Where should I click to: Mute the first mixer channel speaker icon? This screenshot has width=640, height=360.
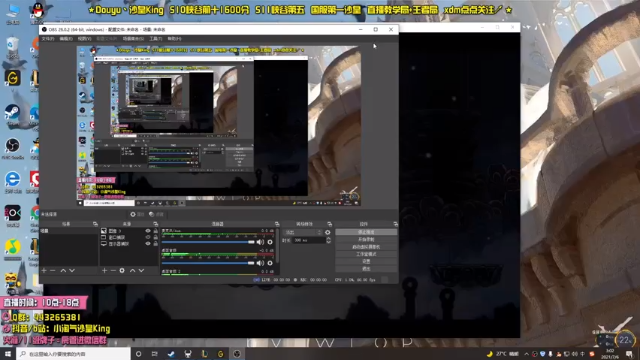260,242
